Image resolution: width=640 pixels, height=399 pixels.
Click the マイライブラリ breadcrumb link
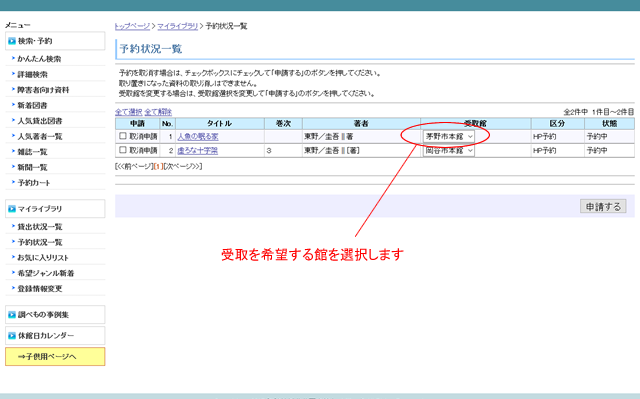(178, 26)
